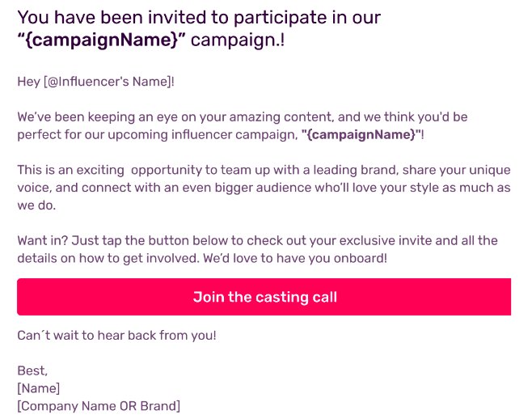Click the line starting "This is an exciting opportunity"
Image resolution: width=532 pixels, height=419 pixels.
coord(264,170)
